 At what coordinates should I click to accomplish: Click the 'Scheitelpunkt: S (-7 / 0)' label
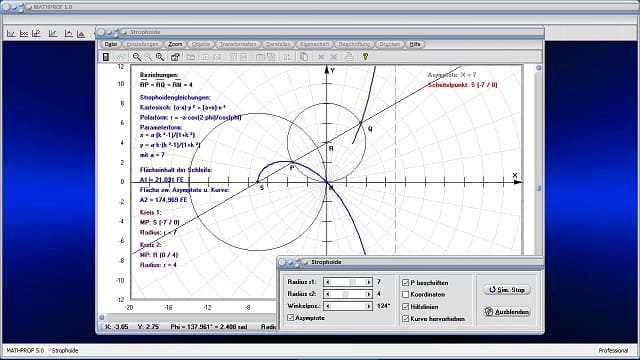(462, 85)
